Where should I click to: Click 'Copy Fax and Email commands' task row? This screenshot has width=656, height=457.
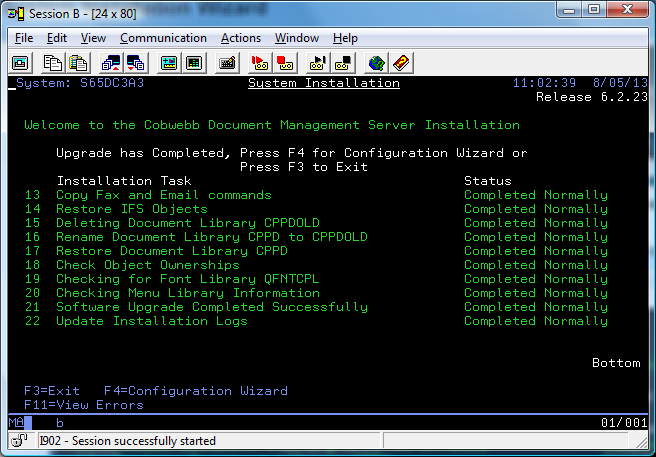coord(164,195)
